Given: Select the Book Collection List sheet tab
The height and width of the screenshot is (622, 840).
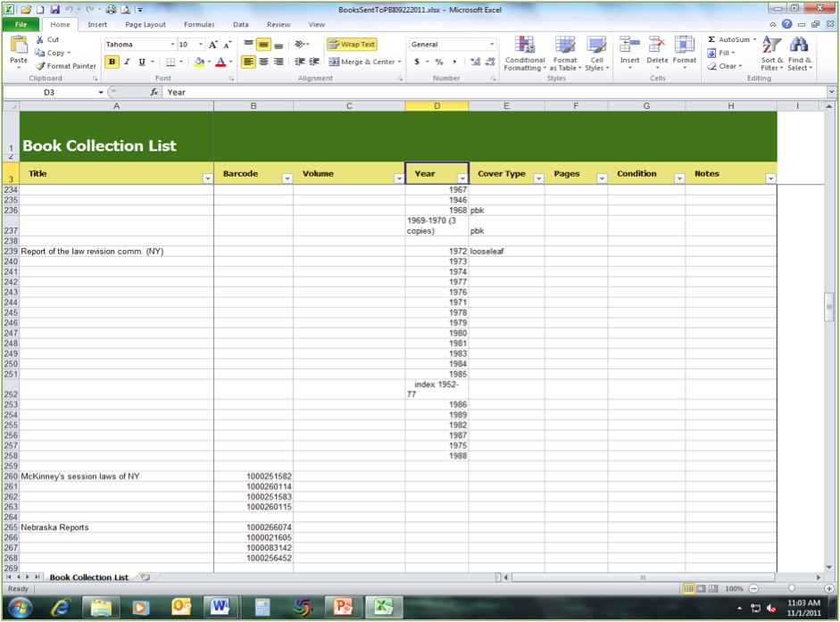Looking at the screenshot, I should (88, 577).
